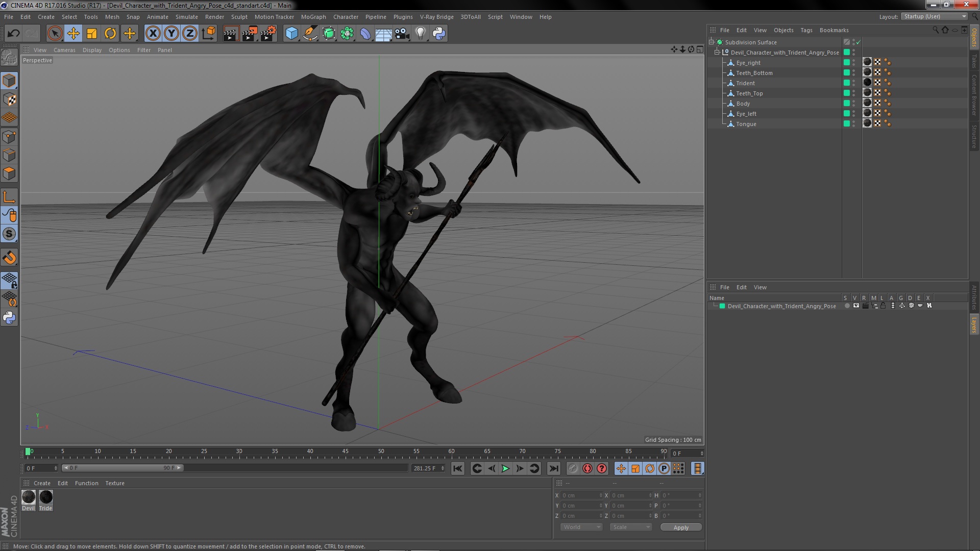
Task: Click the Record Active Objects button
Action: tap(573, 468)
